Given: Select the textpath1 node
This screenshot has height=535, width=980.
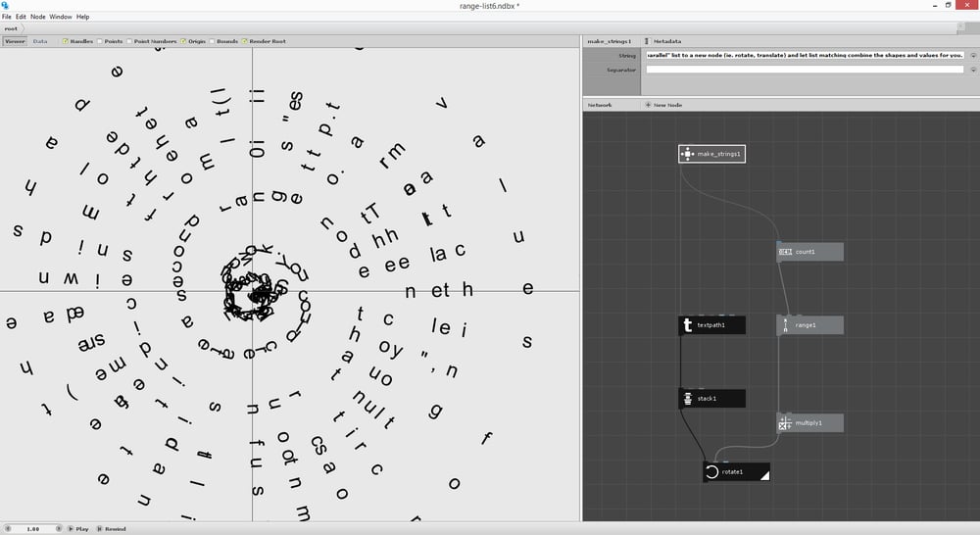Looking at the screenshot, I should pos(711,325).
